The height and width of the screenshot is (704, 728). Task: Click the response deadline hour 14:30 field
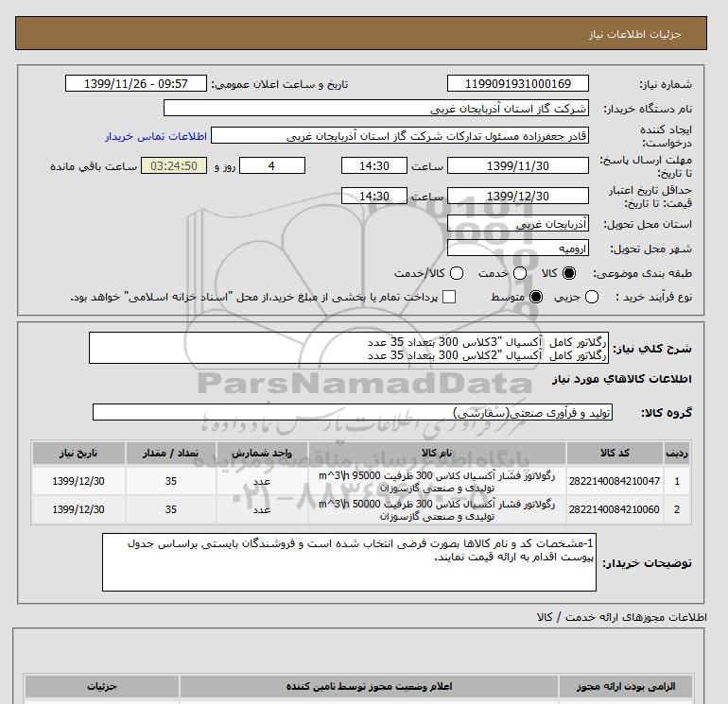[374, 165]
